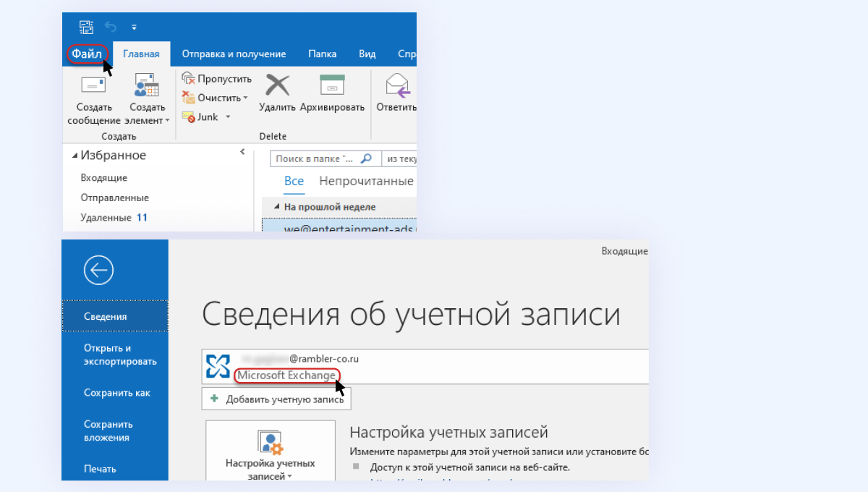
Task: Click the back arrow in account info window
Action: click(x=98, y=271)
